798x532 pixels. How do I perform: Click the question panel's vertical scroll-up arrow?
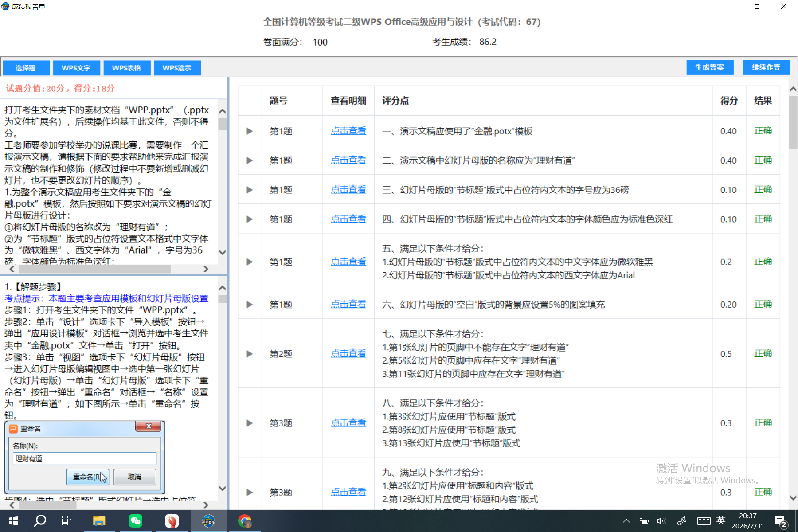coord(223,111)
